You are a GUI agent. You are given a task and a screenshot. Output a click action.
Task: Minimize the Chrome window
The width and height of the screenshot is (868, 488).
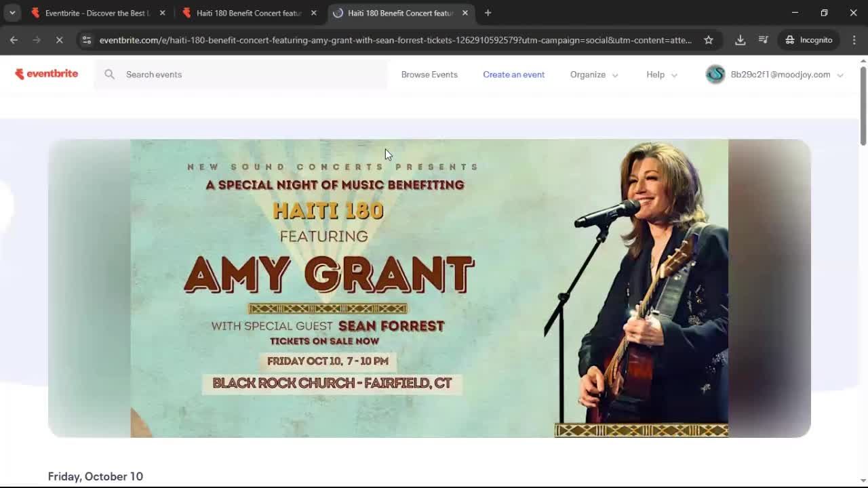tap(795, 13)
